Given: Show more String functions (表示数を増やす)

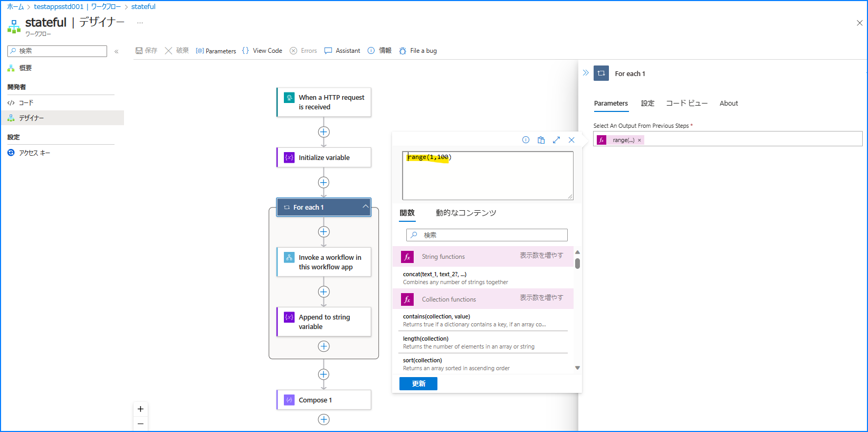Looking at the screenshot, I should pyautogui.click(x=541, y=256).
